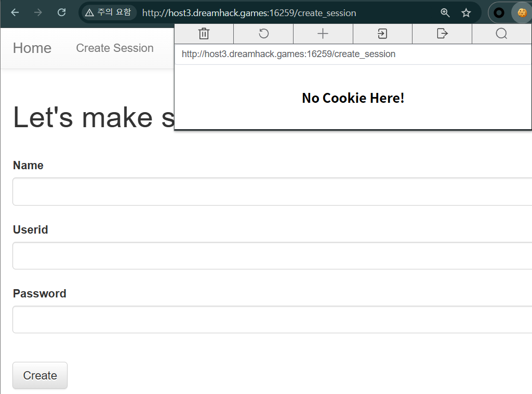This screenshot has width=532, height=394.
Task: Open cookie search with magnifier icon
Action: pos(501,34)
